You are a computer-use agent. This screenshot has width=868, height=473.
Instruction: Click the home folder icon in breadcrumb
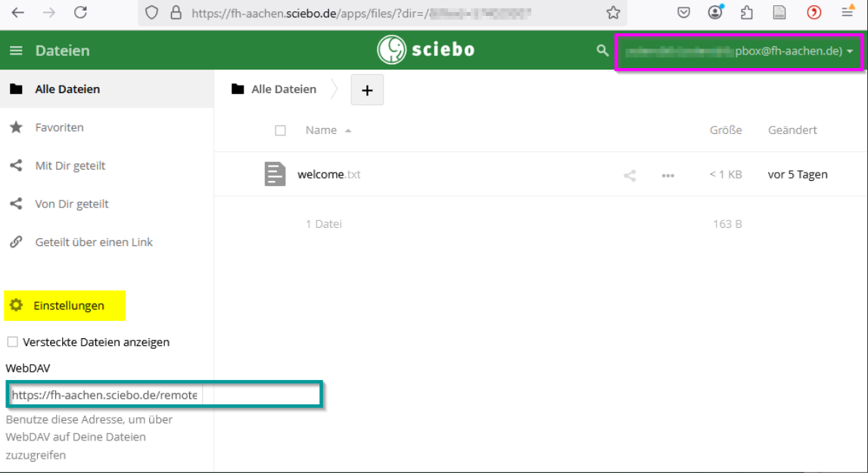click(238, 89)
